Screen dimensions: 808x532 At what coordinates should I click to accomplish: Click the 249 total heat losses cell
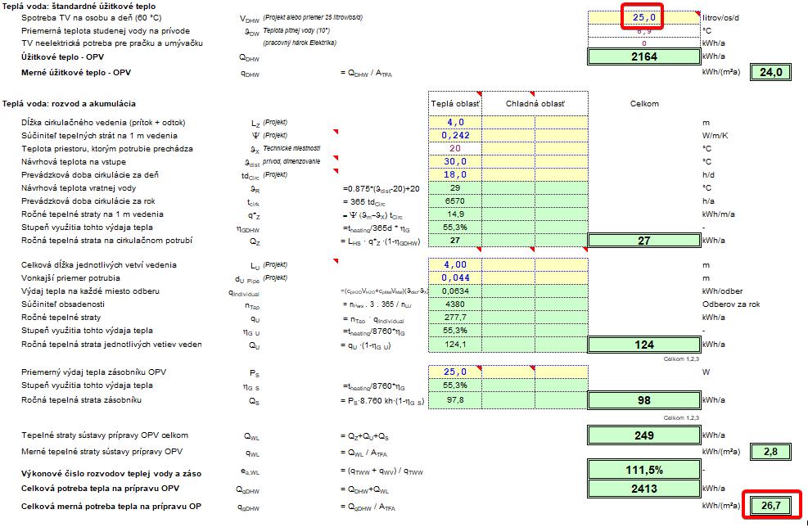(643, 435)
